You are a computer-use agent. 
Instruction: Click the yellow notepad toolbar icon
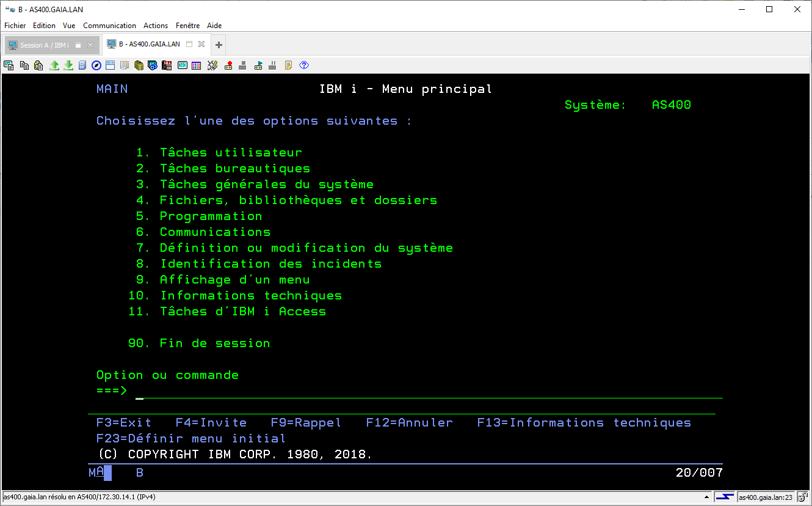tap(288, 65)
